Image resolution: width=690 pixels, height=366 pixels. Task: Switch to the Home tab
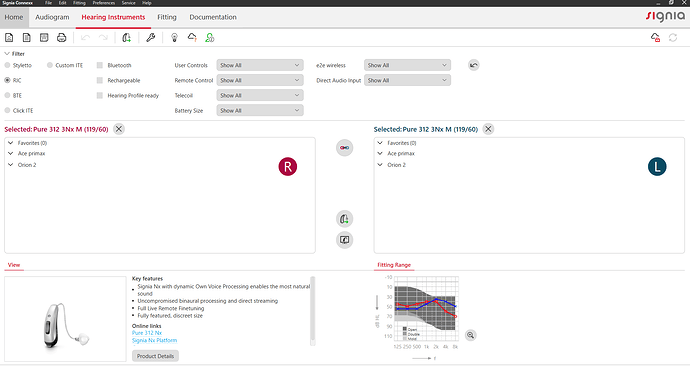coord(14,17)
